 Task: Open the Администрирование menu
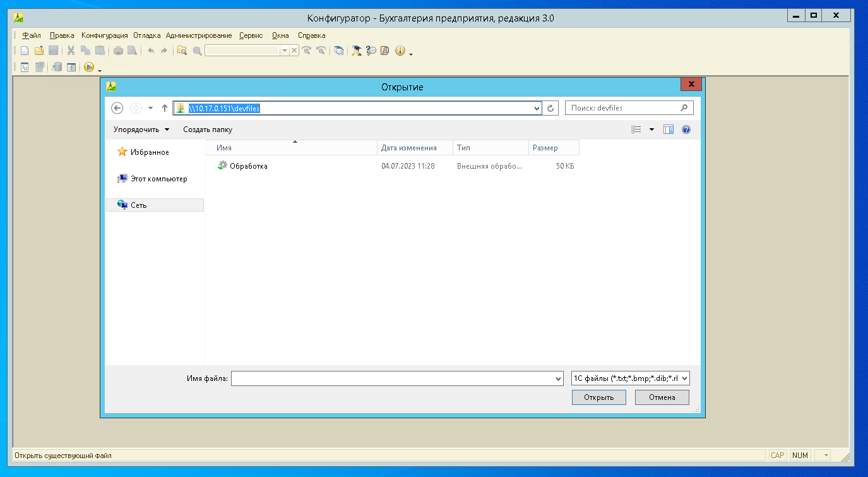pos(199,35)
